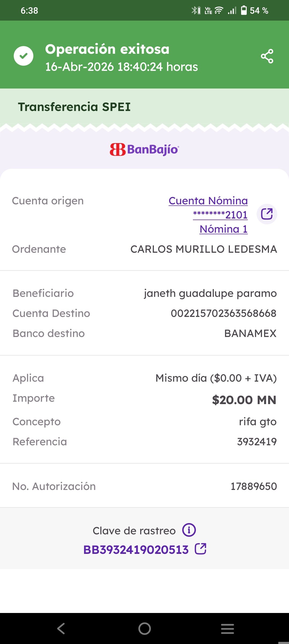Tap the BanBajío logo
The width and height of the screenshot is (289, 644).
(144, 149)
